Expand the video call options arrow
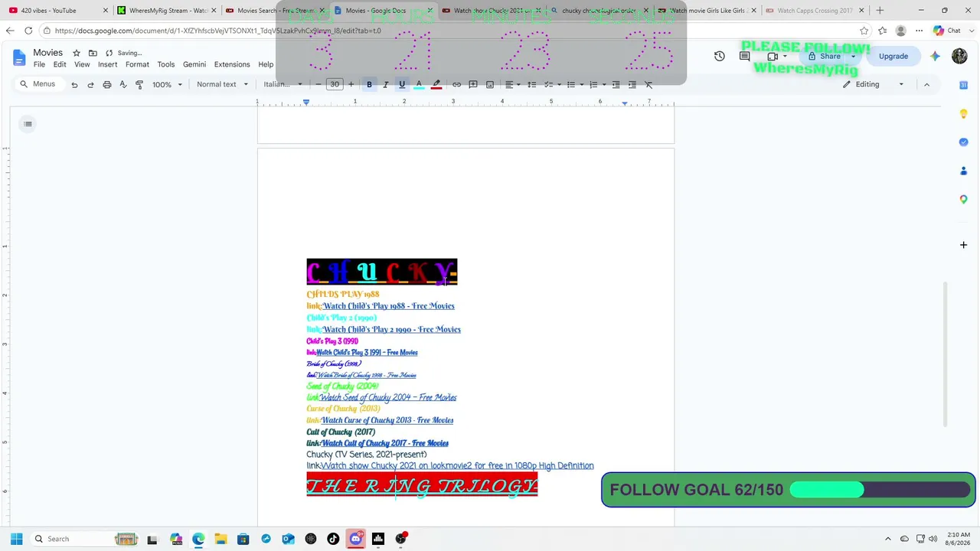This screenshot has height=551, width=980. [785, 56]
